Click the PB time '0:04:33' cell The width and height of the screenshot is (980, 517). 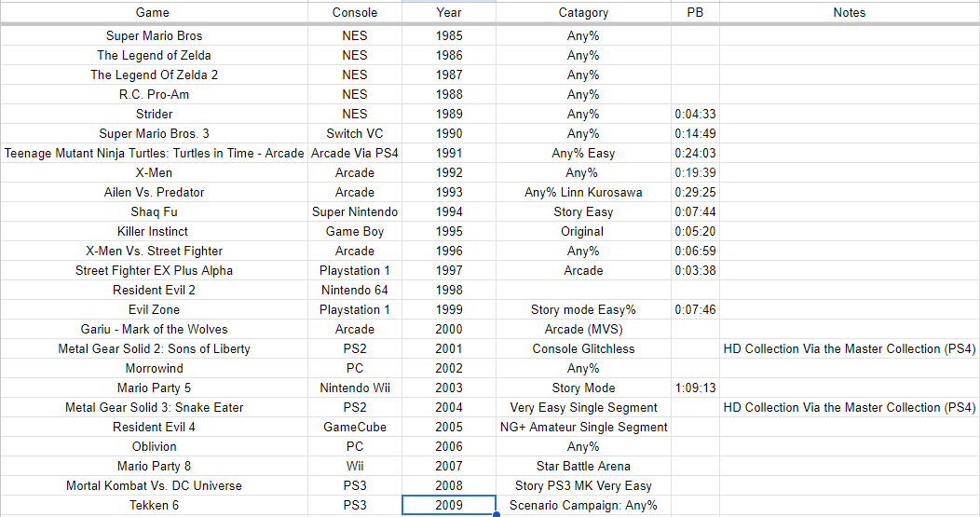(695, 114)
